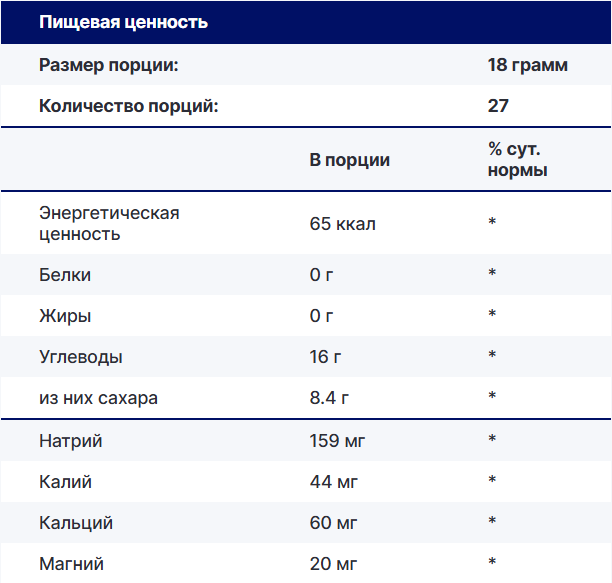Select the "Энергетическая ценность" row label
This screenshot has width=612, height=583.
click(109, 224)
